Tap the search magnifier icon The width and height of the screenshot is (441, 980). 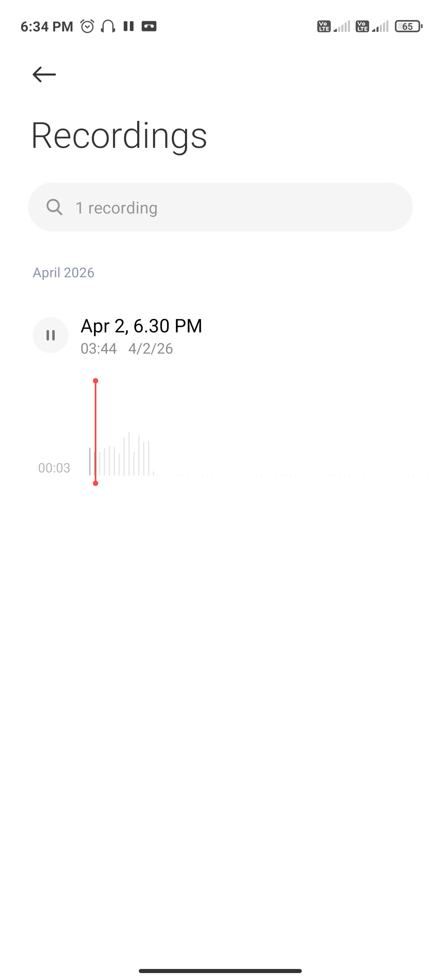point(54,207)
